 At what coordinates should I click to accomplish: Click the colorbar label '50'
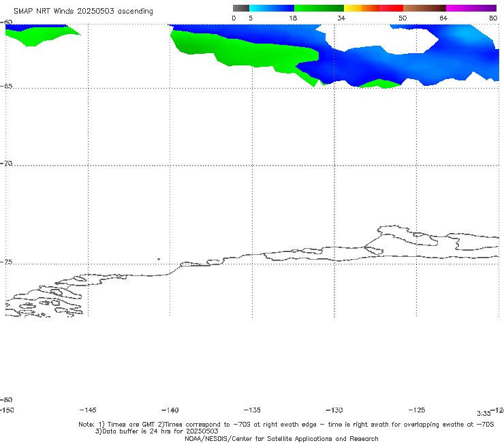point(403,18)
